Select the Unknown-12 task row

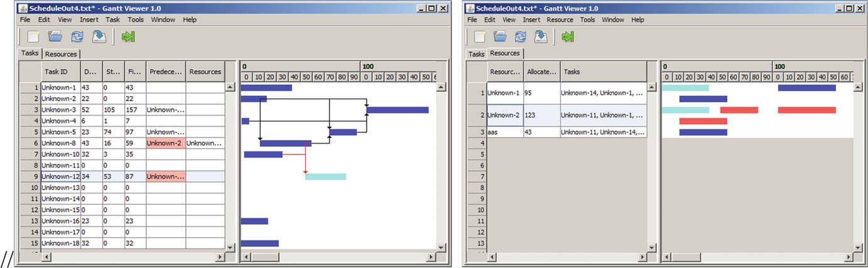pos(122,177)
